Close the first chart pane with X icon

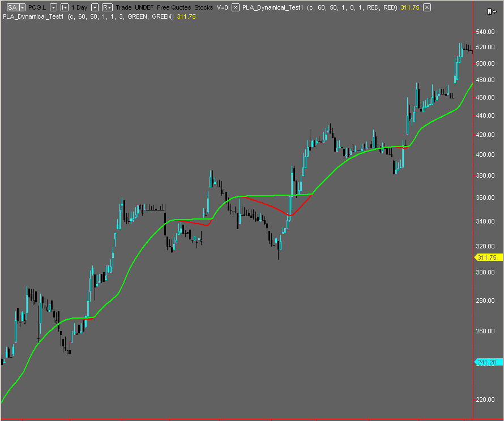236,7
